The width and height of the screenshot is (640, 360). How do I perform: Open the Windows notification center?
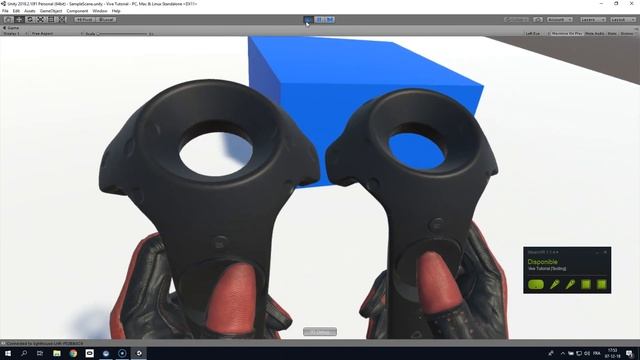[629, 353]
